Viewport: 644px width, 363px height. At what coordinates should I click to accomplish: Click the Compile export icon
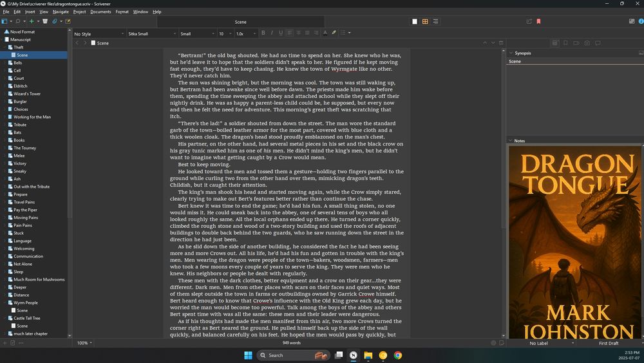529,21
